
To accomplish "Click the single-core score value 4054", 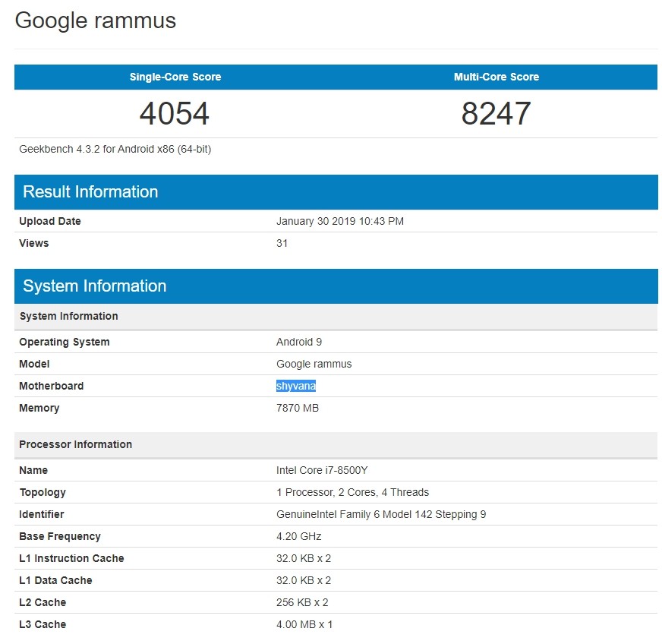I will (175, 114).
